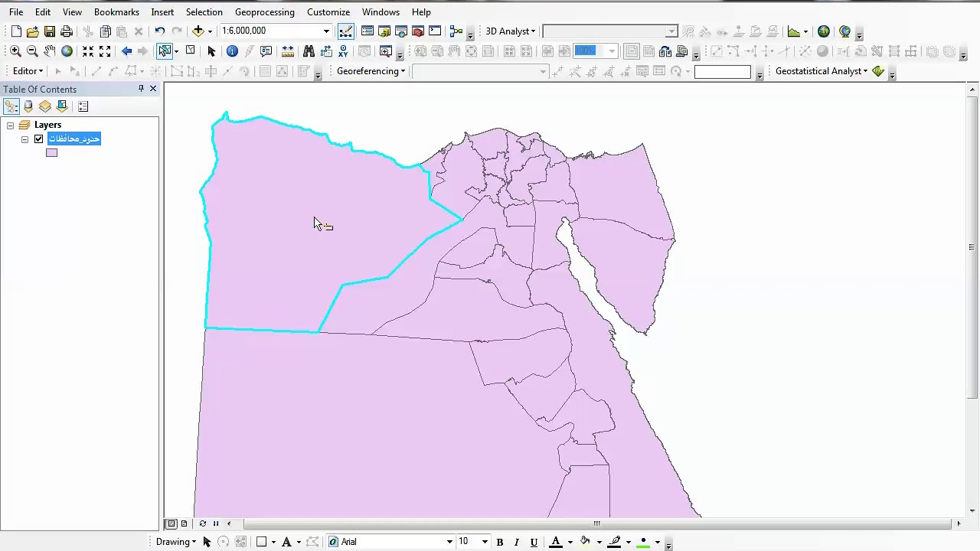Select the Measure ruler tool

[x=287, y=51]
